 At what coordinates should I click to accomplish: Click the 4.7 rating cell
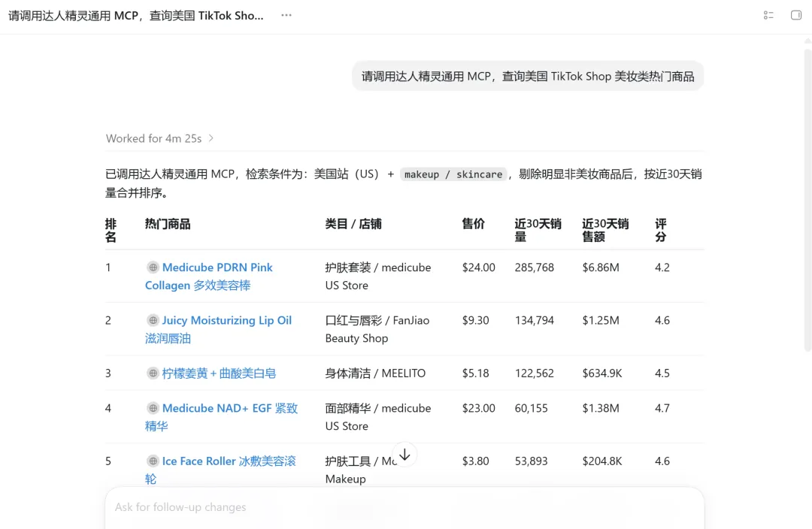[662, 408]
